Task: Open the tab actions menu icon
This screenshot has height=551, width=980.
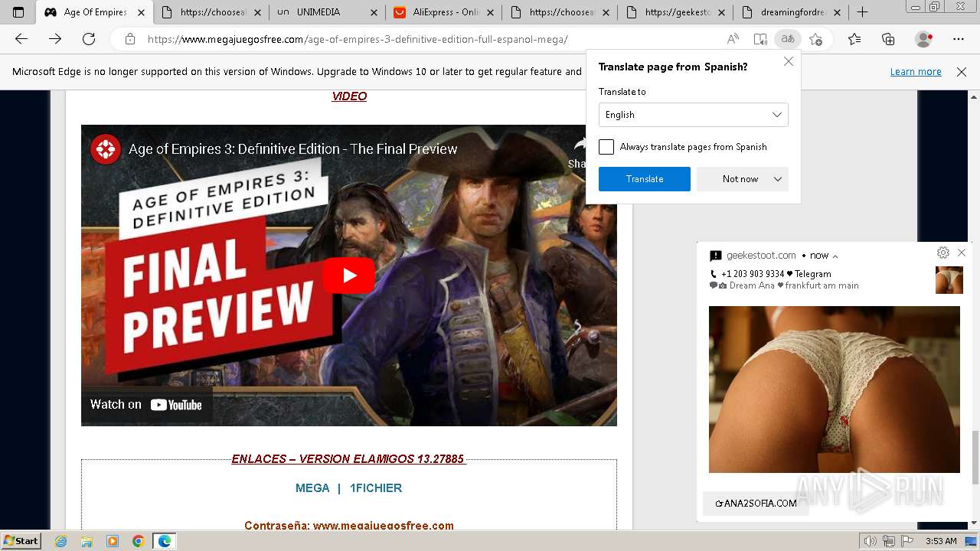Action: click(x=18, y=12)
